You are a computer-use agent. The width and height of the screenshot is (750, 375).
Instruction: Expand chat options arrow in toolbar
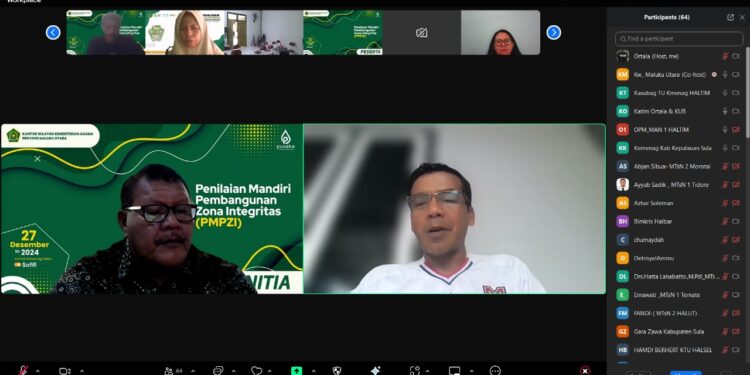pos(233,371)
